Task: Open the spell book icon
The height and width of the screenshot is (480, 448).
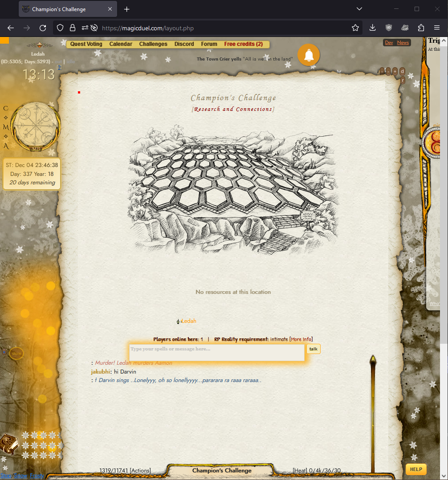Action: click(8, 443)
